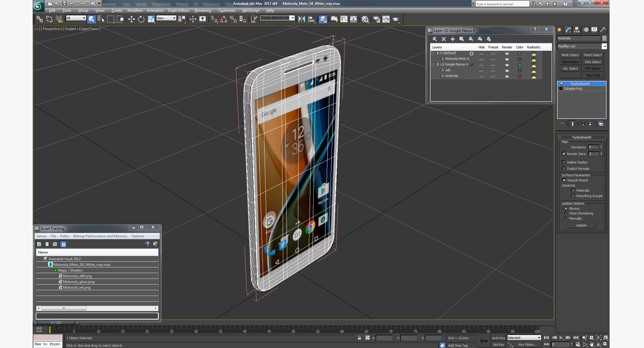Delete highlighted layer with X icon

tap(444, 39)
